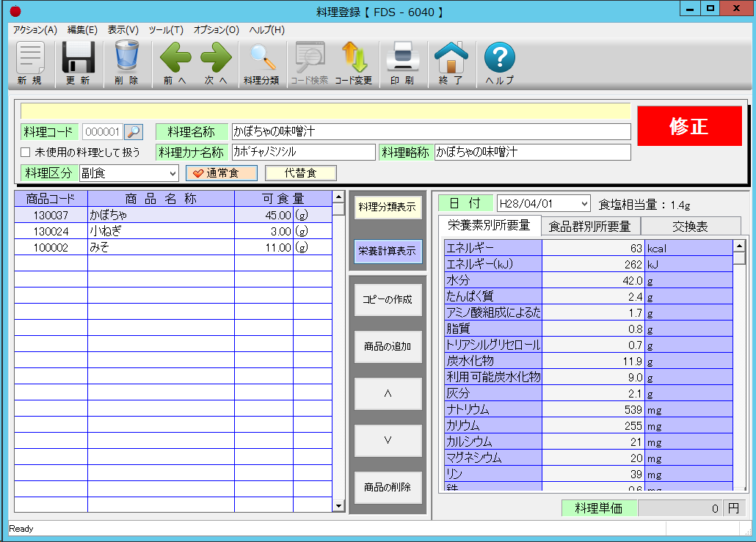This screenshot has height=542, width=756.
Task: Check 未使用の料理として扱う checkbox
Action: coord(26,153)
